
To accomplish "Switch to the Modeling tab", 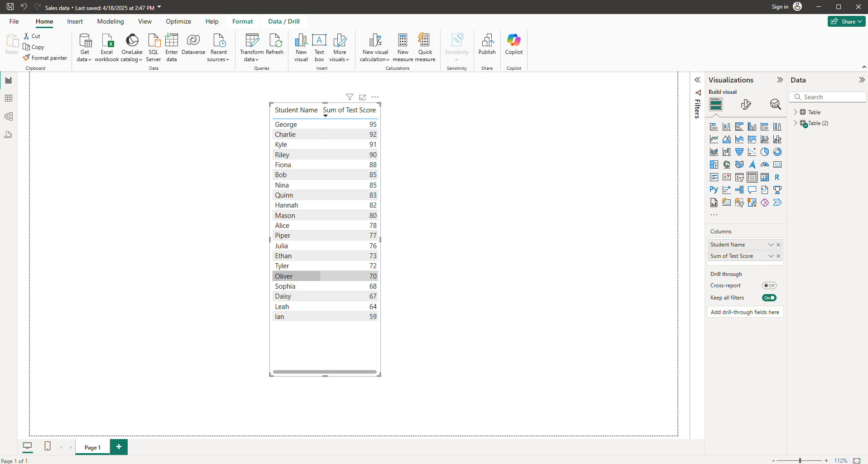I will pos(110,21).
